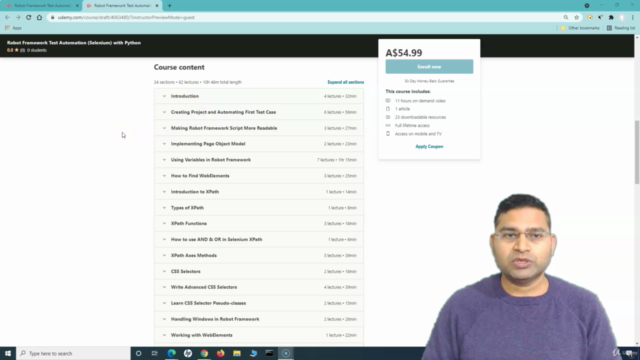
Task: Click Apply Coupon link
Action: click(x=429, y=147)
